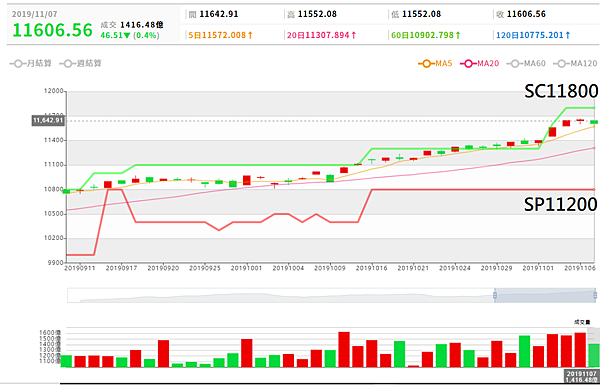Viewport: 600px width, 386px height.
Task: Toggle the 週結算 weekly settlement series
Action: click(80, 64)
